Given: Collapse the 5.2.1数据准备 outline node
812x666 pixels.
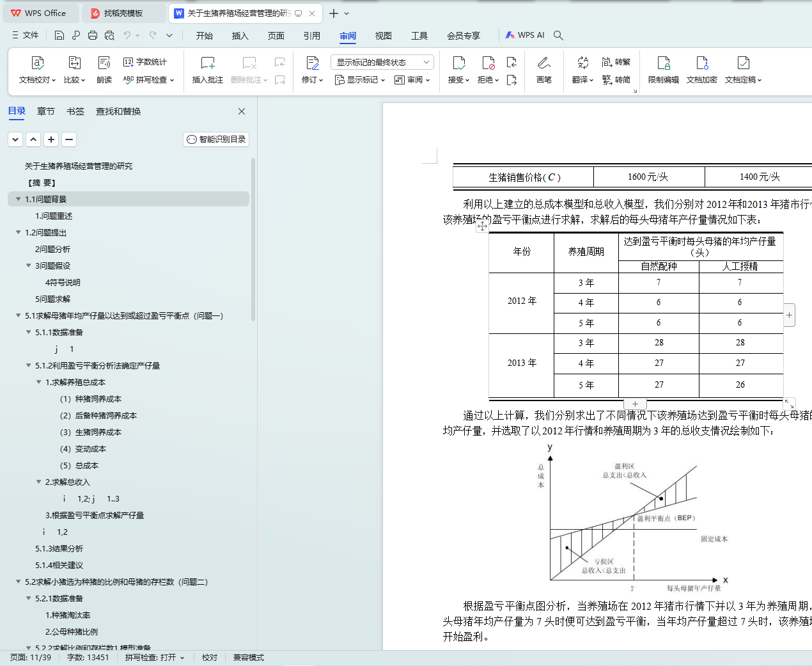Looking at the screenshot, I should tap(28, 598).
